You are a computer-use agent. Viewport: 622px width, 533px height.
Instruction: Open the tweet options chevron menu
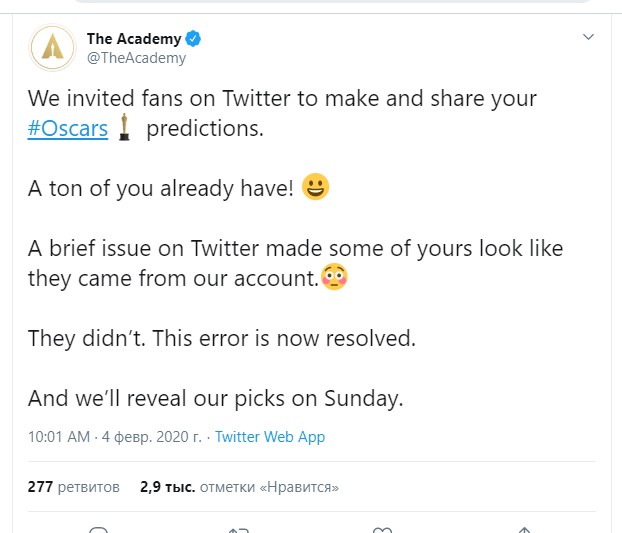[589, 37]
